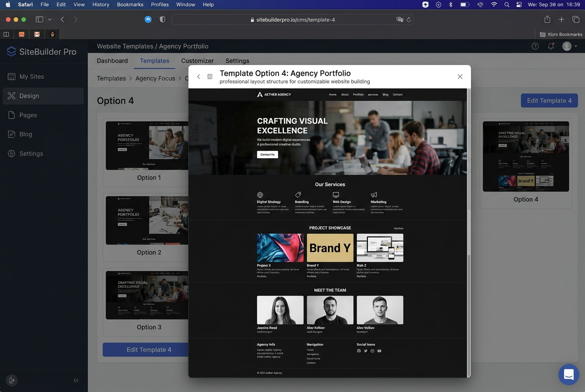Click the Safari back arrow
Image resolution: width=585 pixels, height=392 pixels.
click(x=62, y=19)
